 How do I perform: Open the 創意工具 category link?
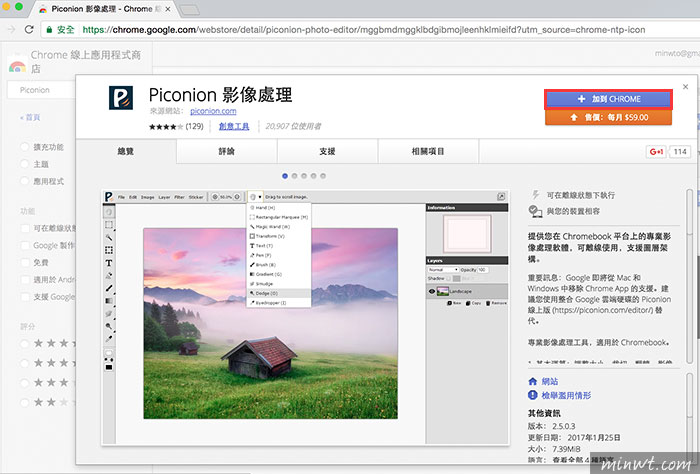234,126
